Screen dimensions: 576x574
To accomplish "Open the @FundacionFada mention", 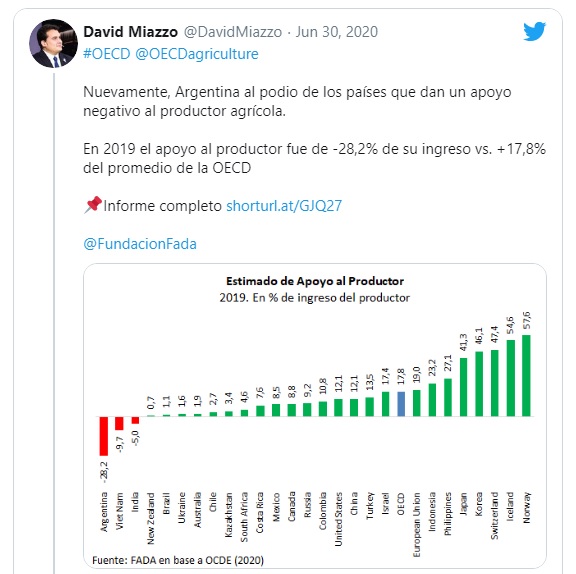I will [140, 244].
